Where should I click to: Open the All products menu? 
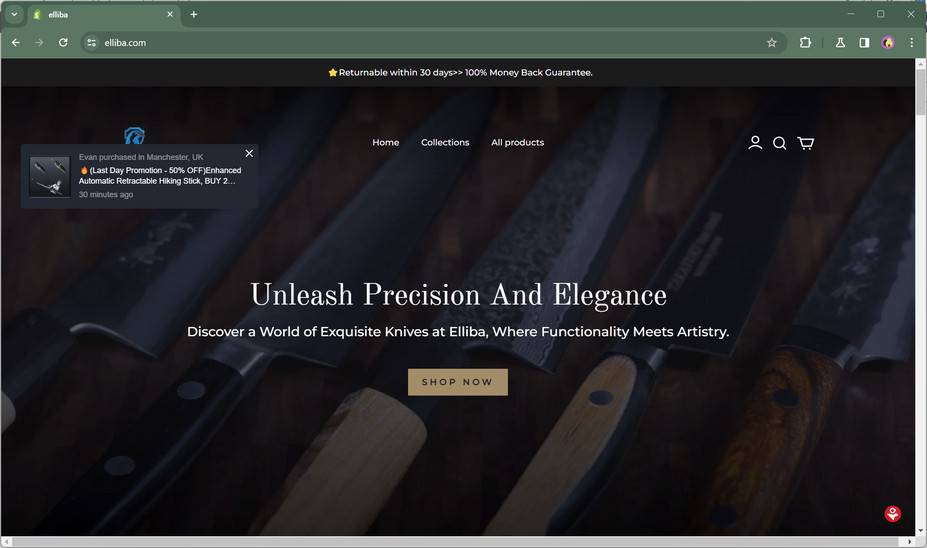coord(517,142)
